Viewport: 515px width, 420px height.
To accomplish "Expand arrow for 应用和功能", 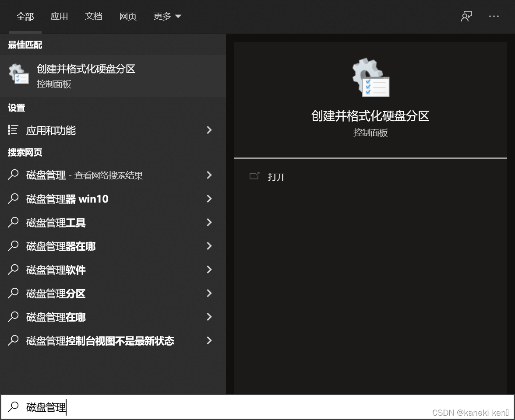I will pyautogui.click(x=209, y=130).
